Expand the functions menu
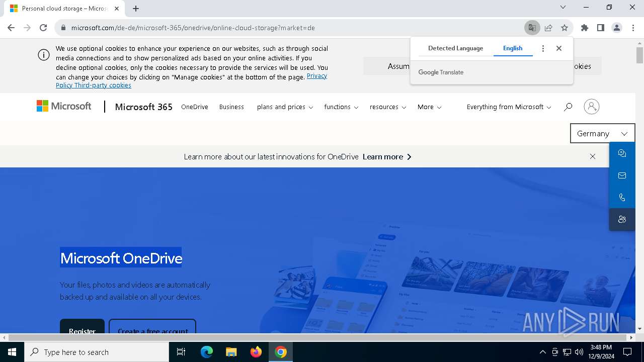This screenshot has width=644, height=362. (341, 107)
